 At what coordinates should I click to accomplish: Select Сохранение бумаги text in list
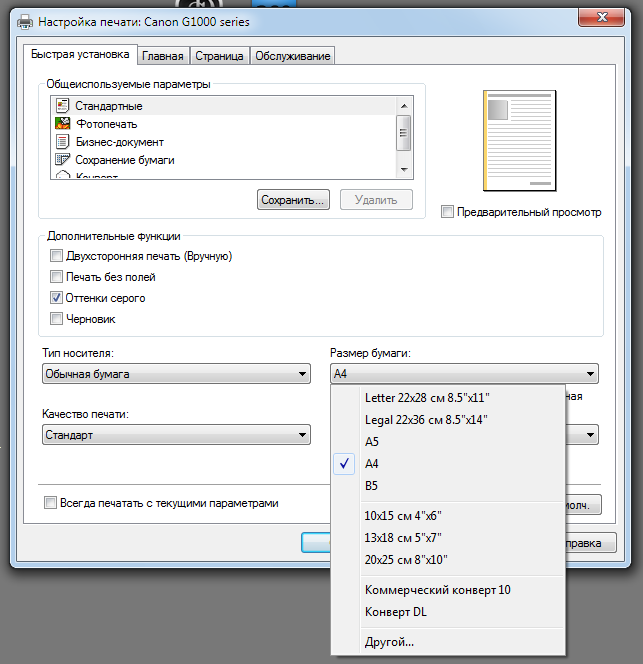[x=125, y=160]
